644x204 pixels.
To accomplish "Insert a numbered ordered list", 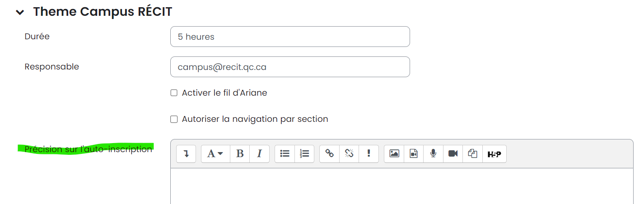I will [x=304, y=154].
